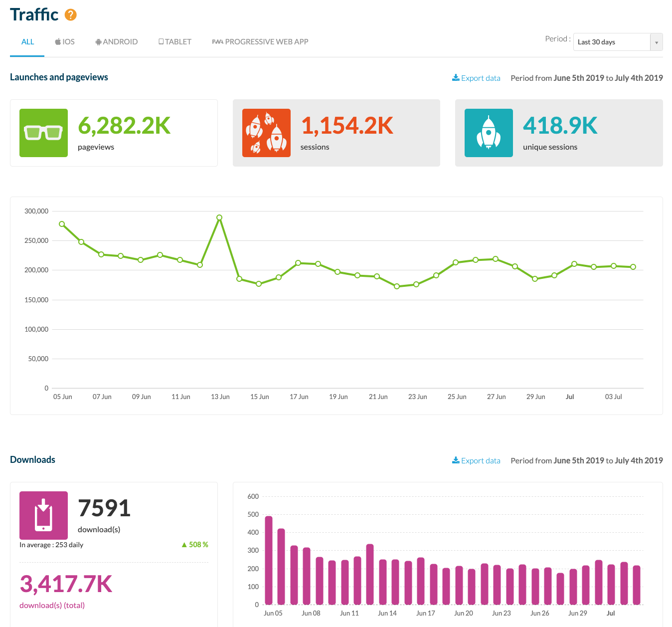Open the Progressive Web App tab
672x627 pixels.
(x=260, y=42)
